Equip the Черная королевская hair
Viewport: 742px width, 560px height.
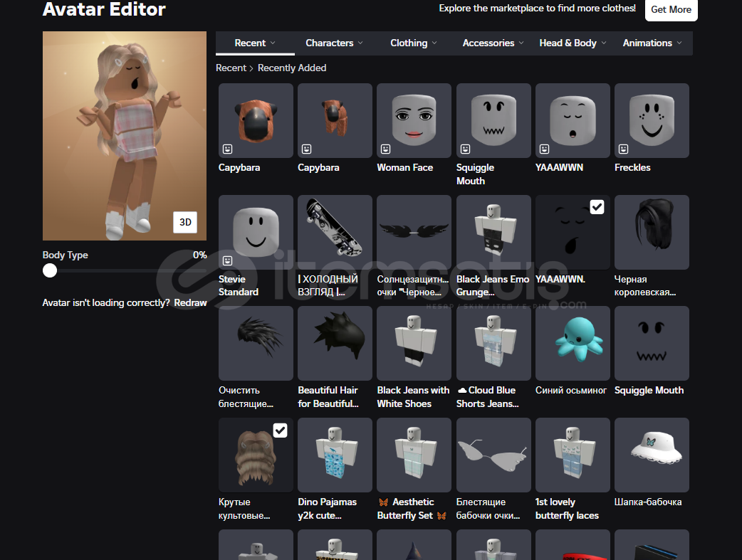(652, 232)
